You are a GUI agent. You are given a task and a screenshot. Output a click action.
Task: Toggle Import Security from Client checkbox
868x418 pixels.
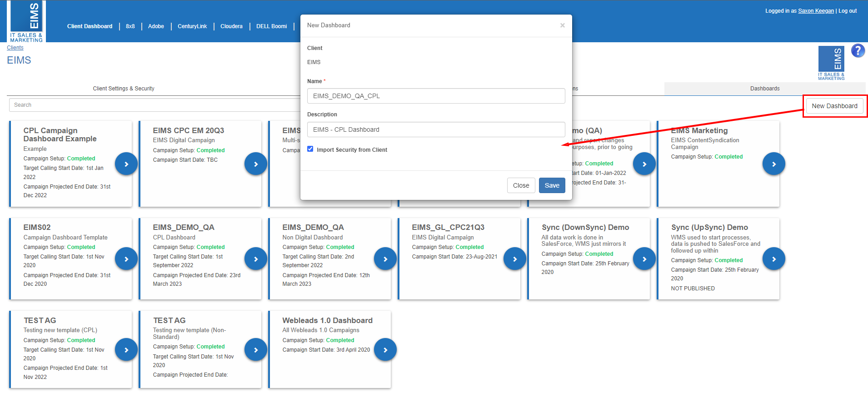pos(310,149)
